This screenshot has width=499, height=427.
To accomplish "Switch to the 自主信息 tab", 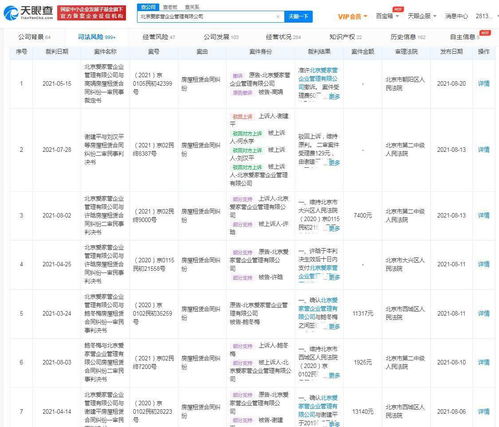I will tap(465, 37).
